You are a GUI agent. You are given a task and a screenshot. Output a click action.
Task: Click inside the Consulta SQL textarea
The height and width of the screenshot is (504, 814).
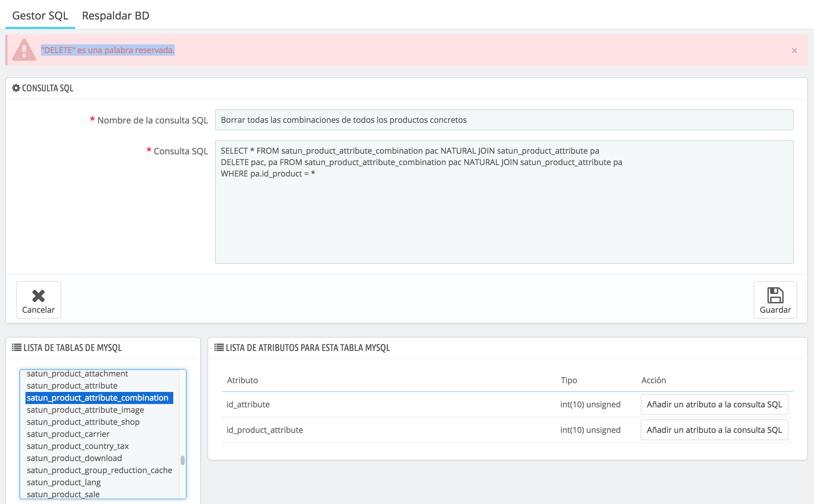504,218
